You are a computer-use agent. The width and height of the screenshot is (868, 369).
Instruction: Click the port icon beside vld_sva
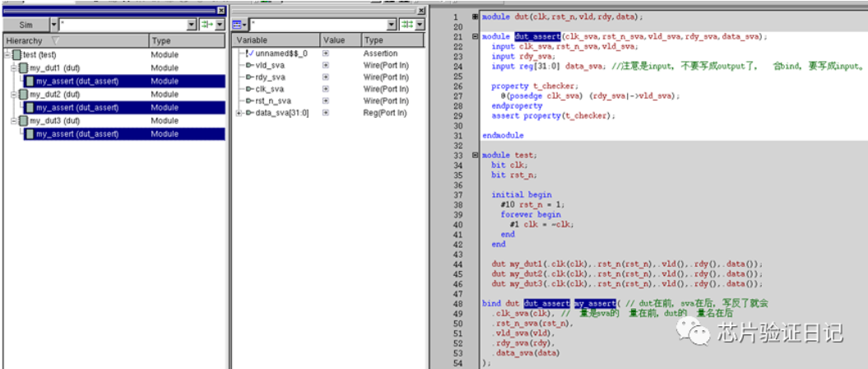(249, 65)
